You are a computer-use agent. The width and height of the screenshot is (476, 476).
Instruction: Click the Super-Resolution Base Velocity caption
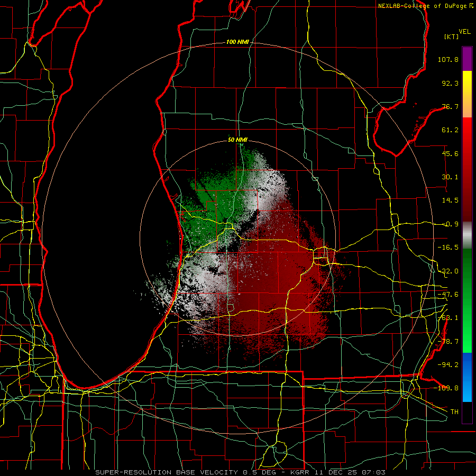pyautogui.click(x=241, y=472)
